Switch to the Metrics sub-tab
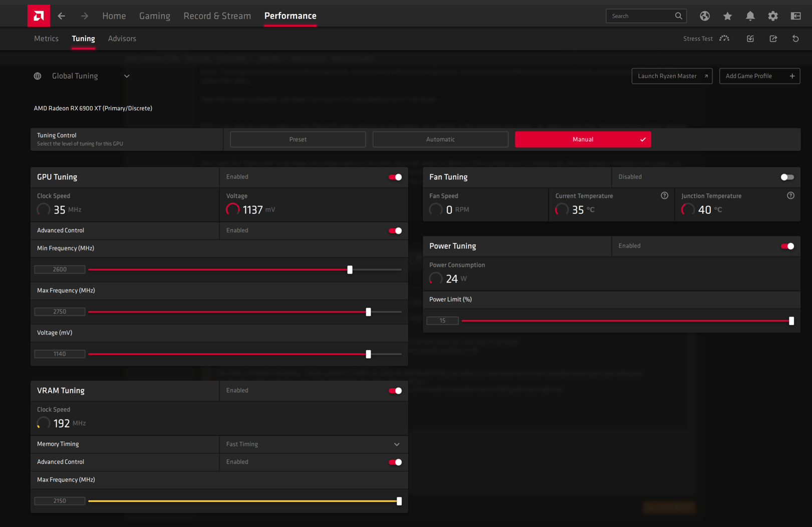812x527 pixels. (x=46, y=39)
